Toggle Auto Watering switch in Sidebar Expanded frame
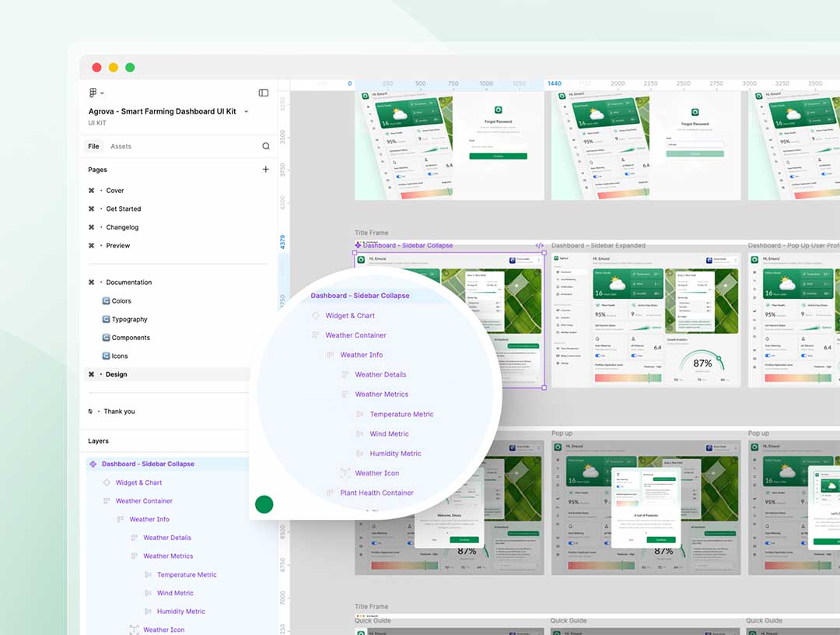This screenshot has width=840, height=635. point(597,356)
